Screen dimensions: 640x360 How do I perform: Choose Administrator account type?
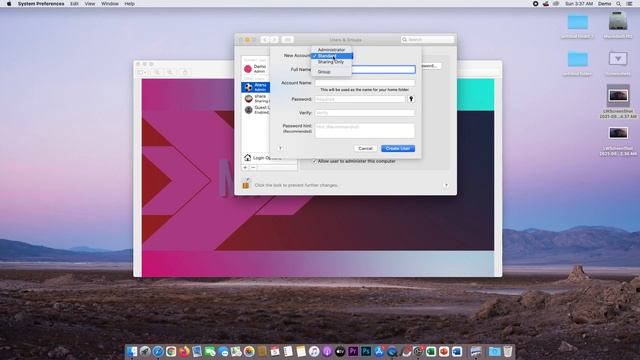coord(331,50)
